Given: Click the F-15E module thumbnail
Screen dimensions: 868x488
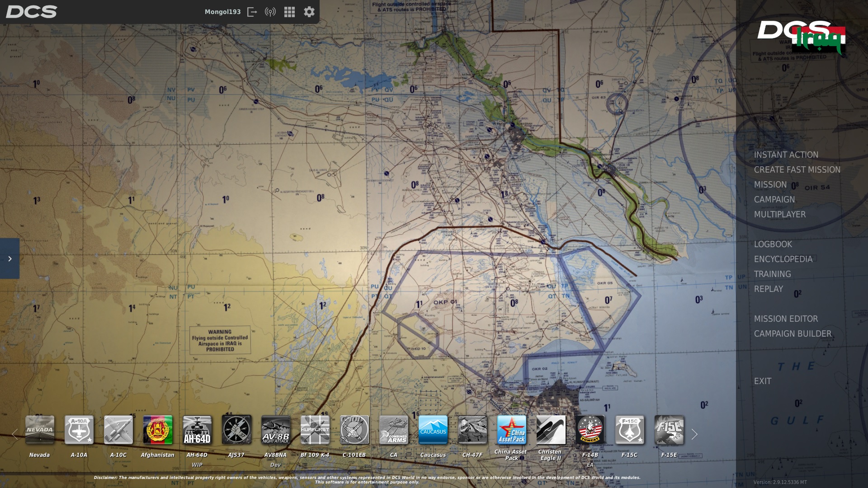Looking at the screenshot, I should (669, 430).
